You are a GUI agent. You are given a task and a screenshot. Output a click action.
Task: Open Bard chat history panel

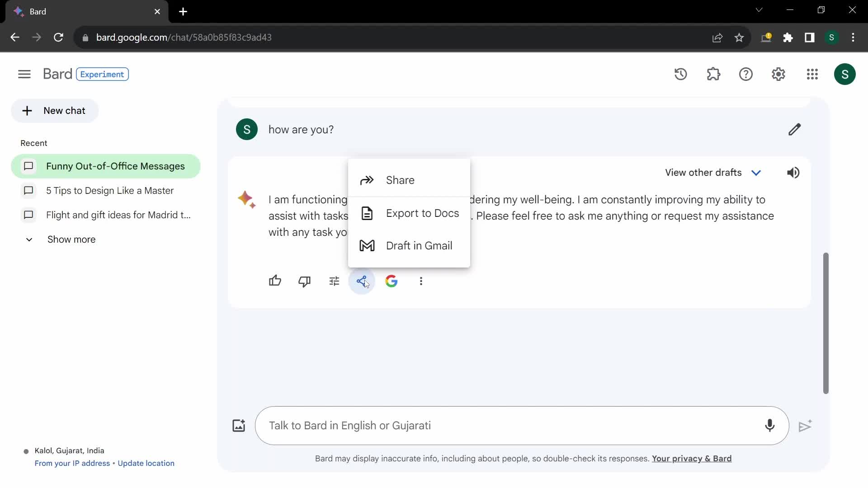click(681, 74)
